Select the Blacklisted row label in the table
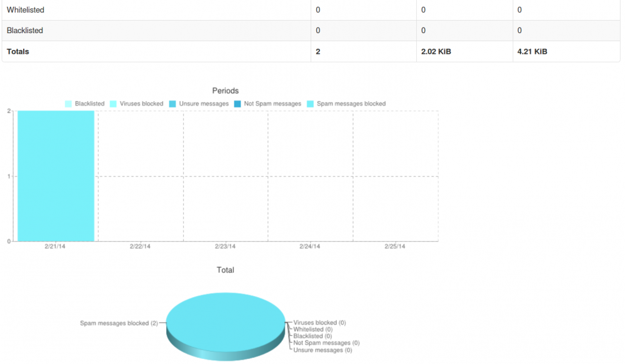The height and width of the screenshot is (364, 625). (25, 31)
